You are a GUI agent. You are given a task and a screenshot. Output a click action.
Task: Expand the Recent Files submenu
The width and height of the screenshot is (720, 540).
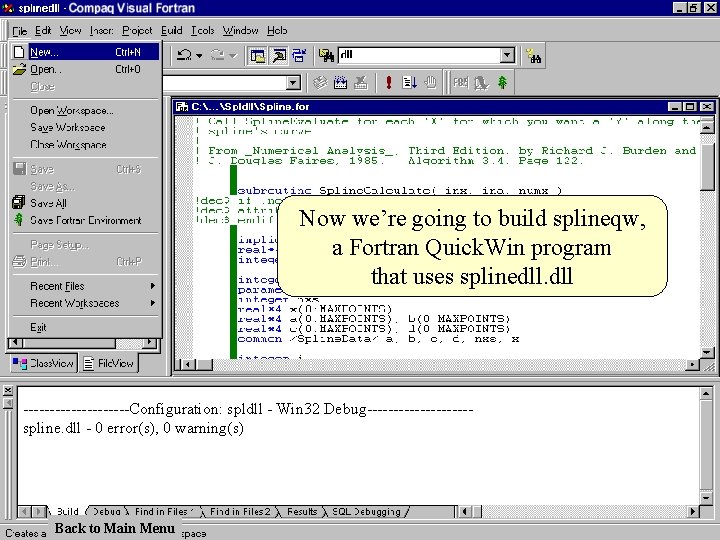coord(85,286)
